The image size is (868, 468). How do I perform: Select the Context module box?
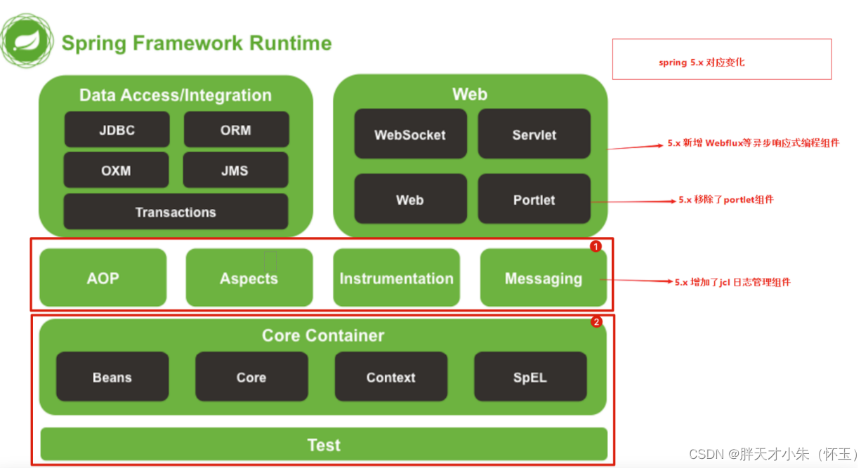391,377
